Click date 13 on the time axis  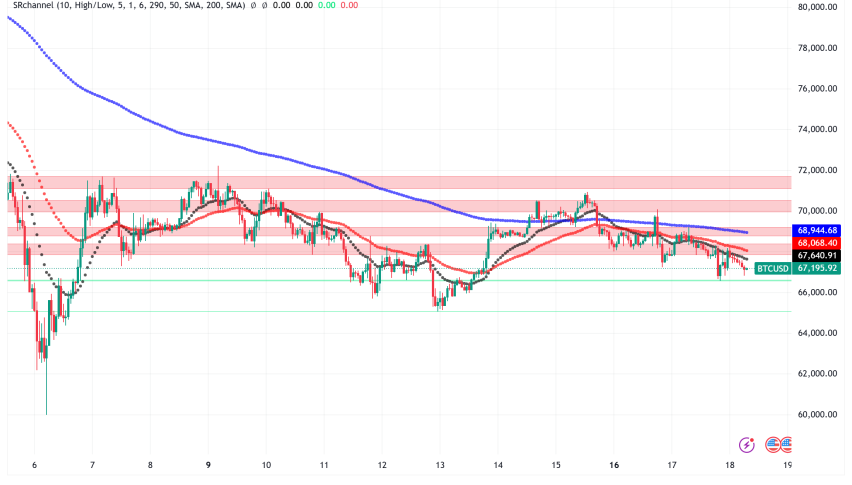pos(439,465)
